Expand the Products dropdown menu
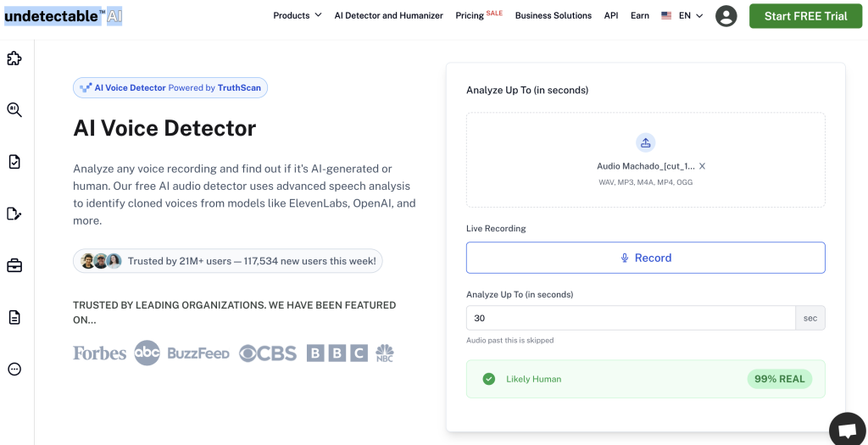 coord(297,16)
